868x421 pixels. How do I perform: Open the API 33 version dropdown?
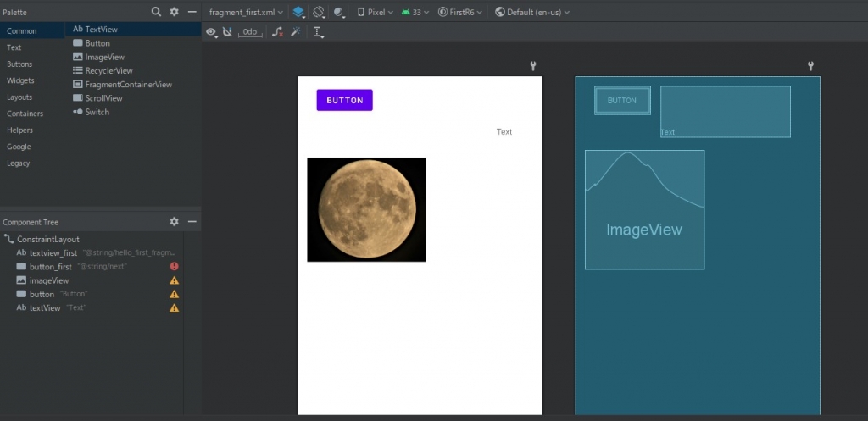(x=415, y=12)
